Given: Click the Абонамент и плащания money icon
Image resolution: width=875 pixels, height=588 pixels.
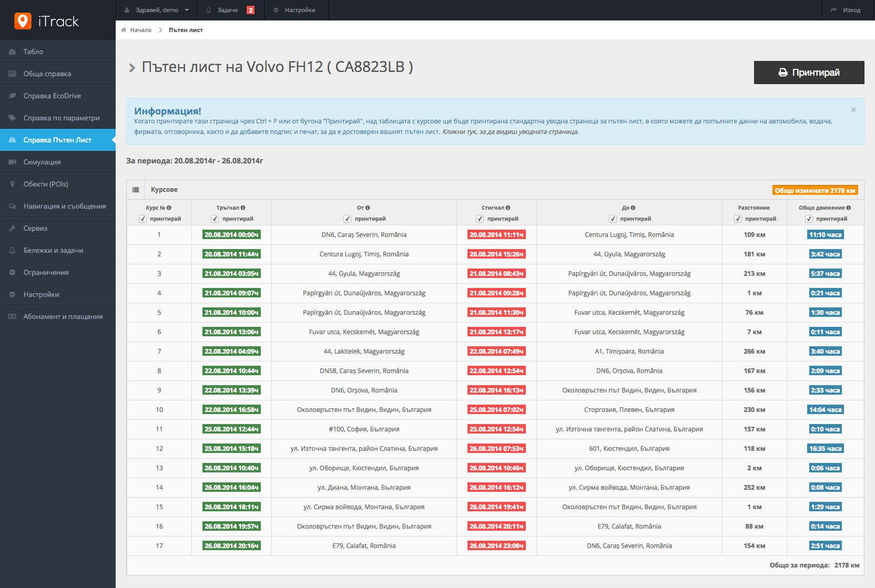Looking at the screenshot, I should (12, 316).
